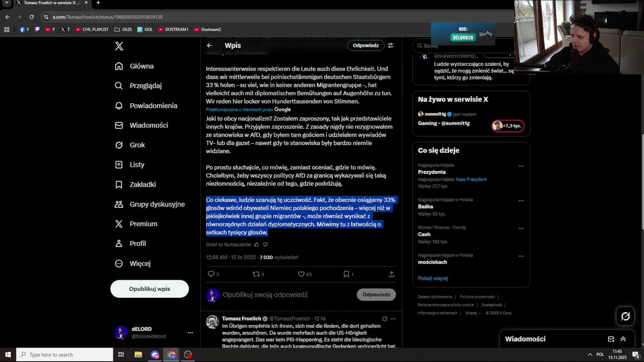Open options for mościskach trend
Viewport: 644px width, 362px height.
tap(521, 256)
